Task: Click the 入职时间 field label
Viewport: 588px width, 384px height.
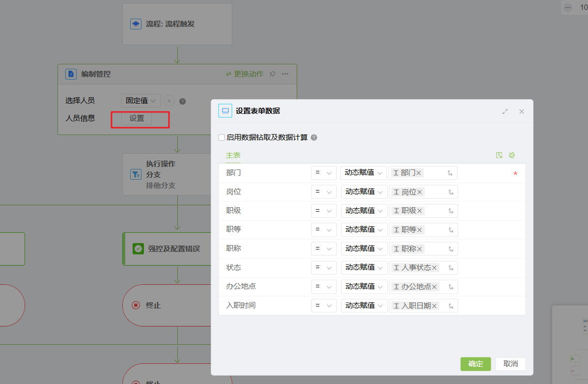Action: click(241, 305)
